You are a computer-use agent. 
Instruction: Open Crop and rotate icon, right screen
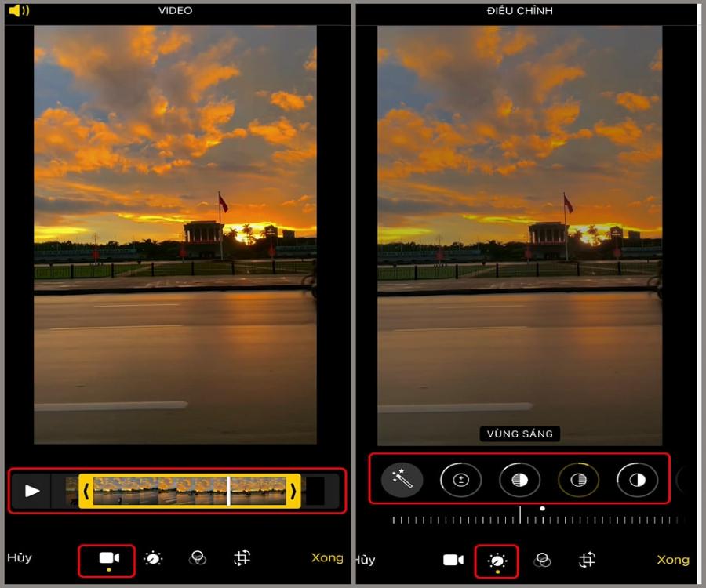pyautogui.click(x=587, y=560)
